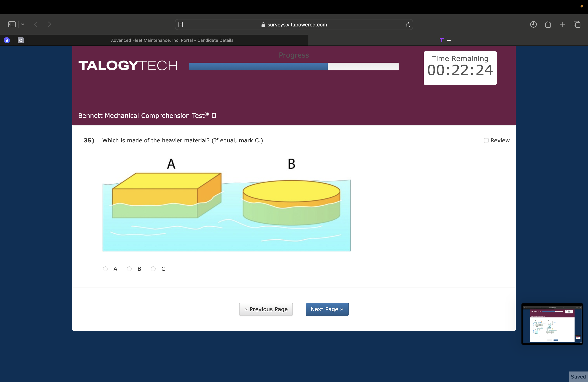
Task: Switch to Advanced Fleet Maintenance Portal tab
Action: tap(172, 40)
